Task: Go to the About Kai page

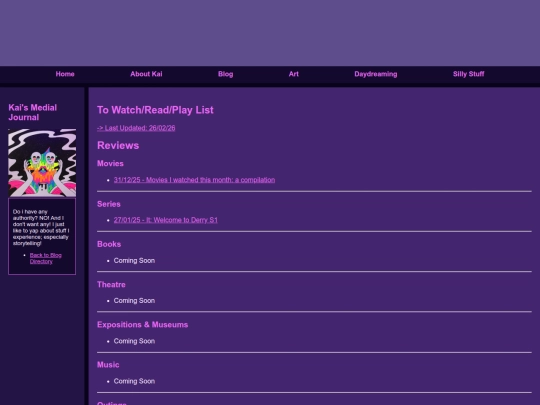Action: point(146,74)
